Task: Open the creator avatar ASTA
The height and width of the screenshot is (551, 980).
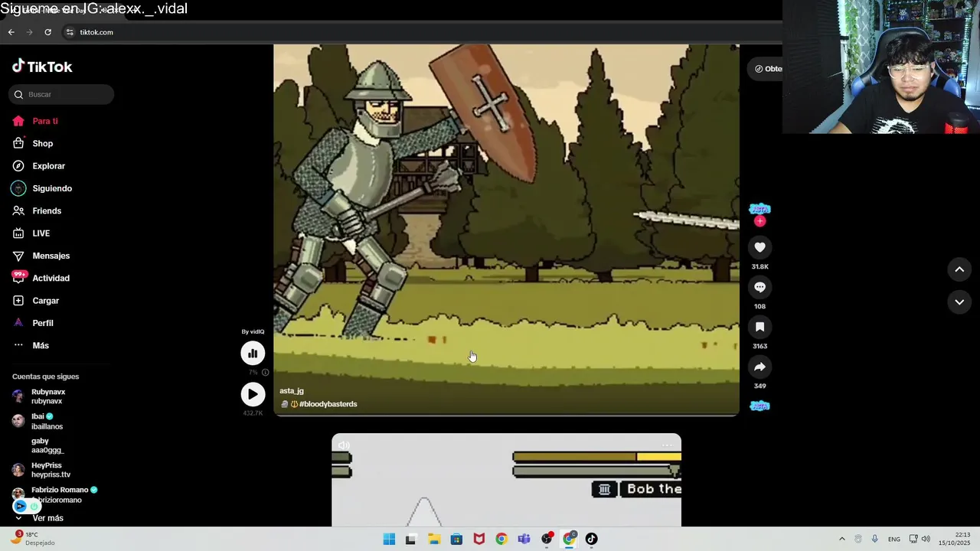Action: 759,209
